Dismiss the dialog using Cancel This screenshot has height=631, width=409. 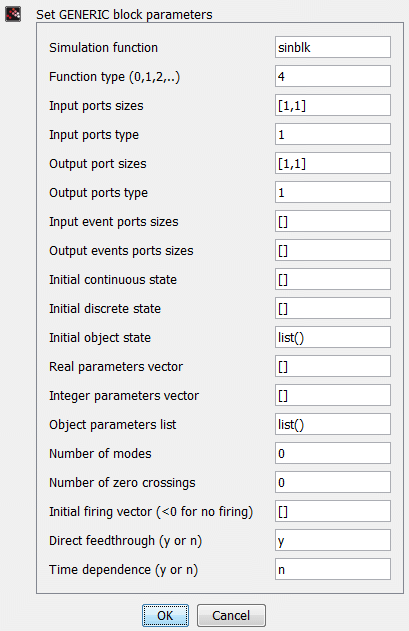(x=231, y=615)
